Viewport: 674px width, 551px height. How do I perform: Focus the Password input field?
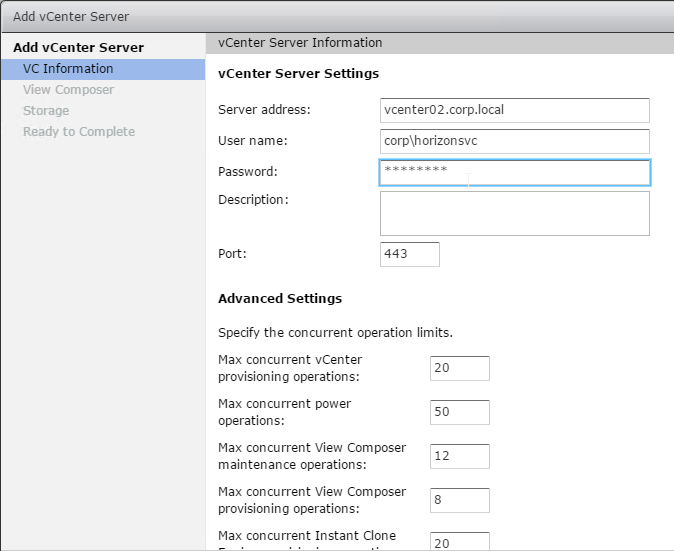coord(515,172)
